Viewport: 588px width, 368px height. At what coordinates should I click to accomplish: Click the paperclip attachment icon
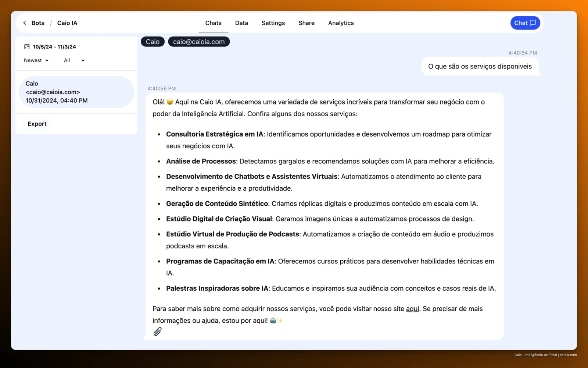click(x=157, y=332)
